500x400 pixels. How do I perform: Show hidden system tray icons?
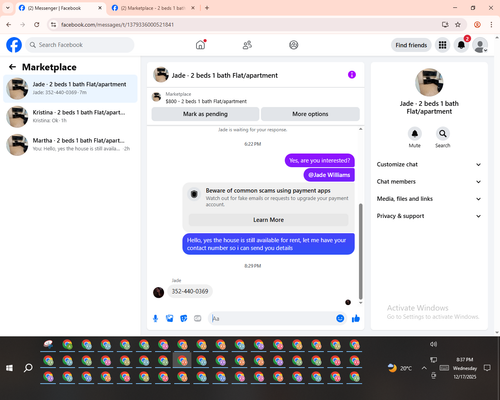click(424, 368)
